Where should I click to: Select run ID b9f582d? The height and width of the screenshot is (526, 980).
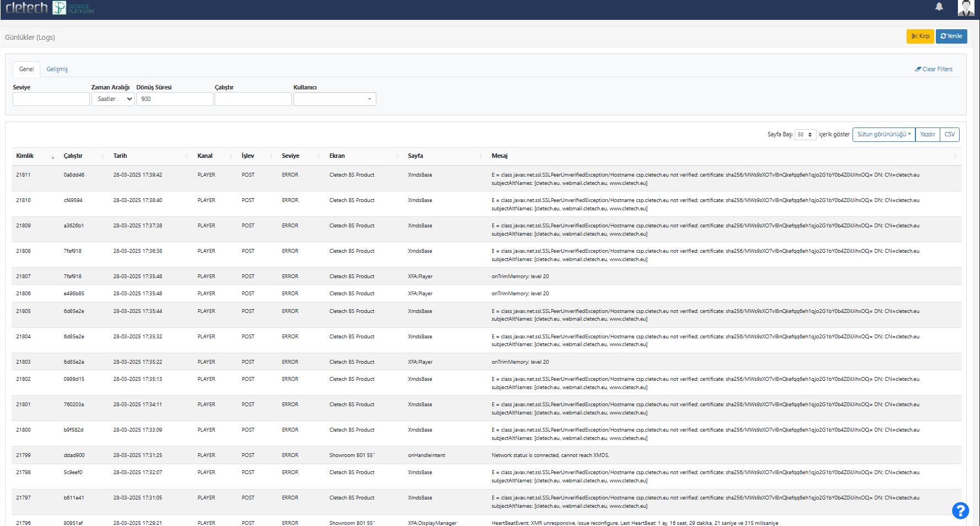[x=73, y=430]
